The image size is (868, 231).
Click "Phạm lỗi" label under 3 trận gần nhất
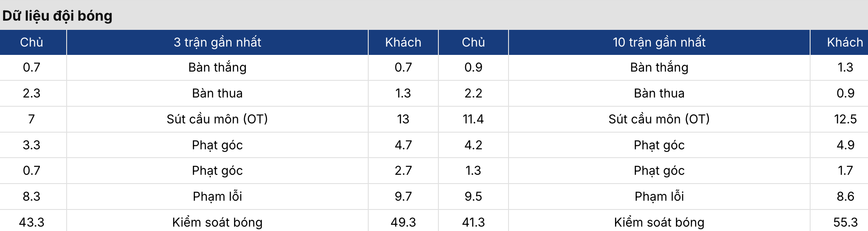217,196
